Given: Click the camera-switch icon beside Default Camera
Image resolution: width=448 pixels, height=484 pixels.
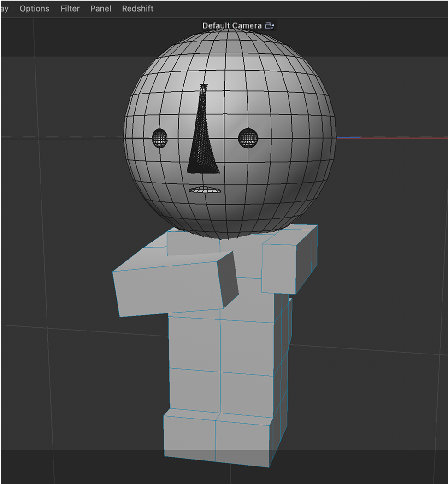Looking at the screenshot, I should (270, 25).
